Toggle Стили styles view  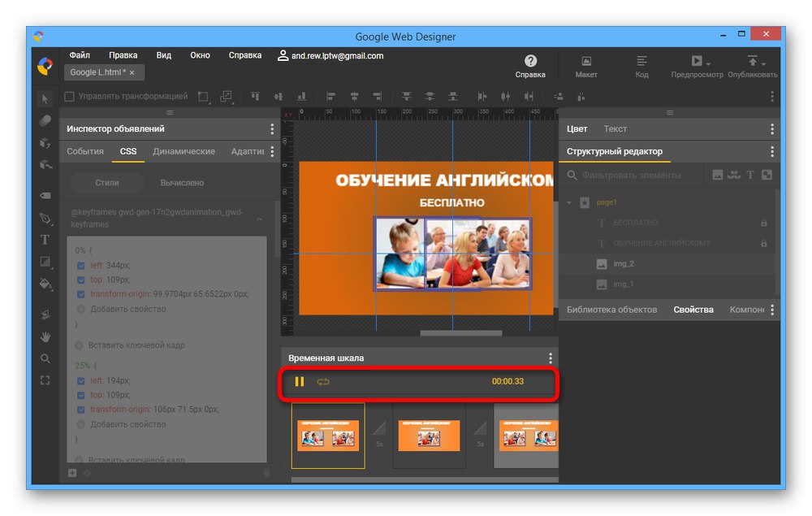tap(107, 183)
